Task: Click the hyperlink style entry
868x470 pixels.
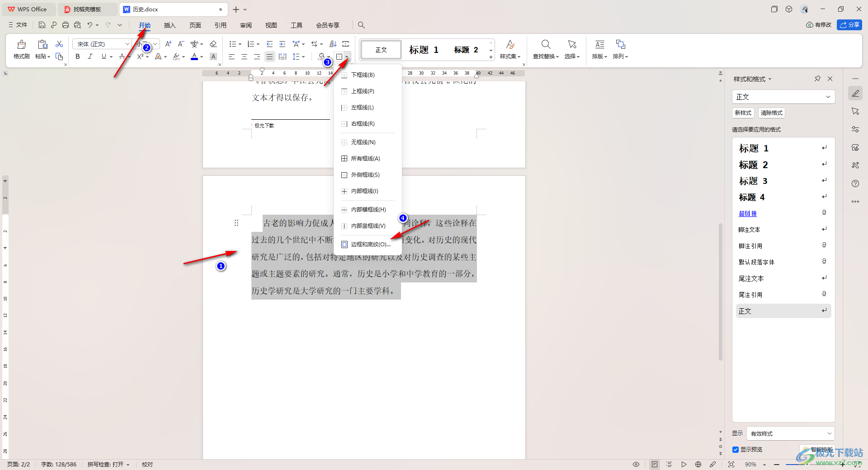Action: [x=747, y=213]
